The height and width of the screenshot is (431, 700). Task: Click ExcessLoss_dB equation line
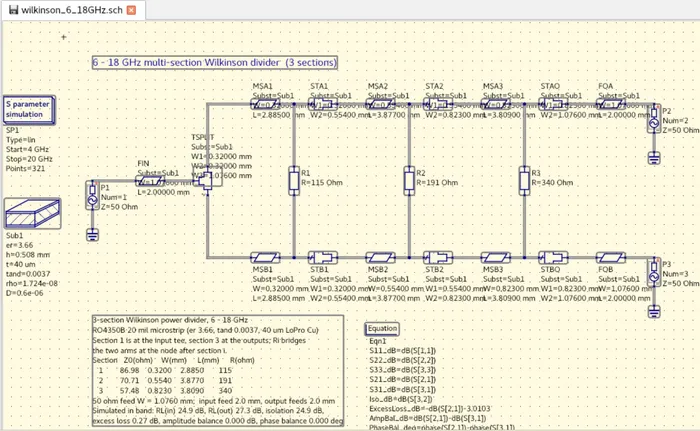click(430, 409)
